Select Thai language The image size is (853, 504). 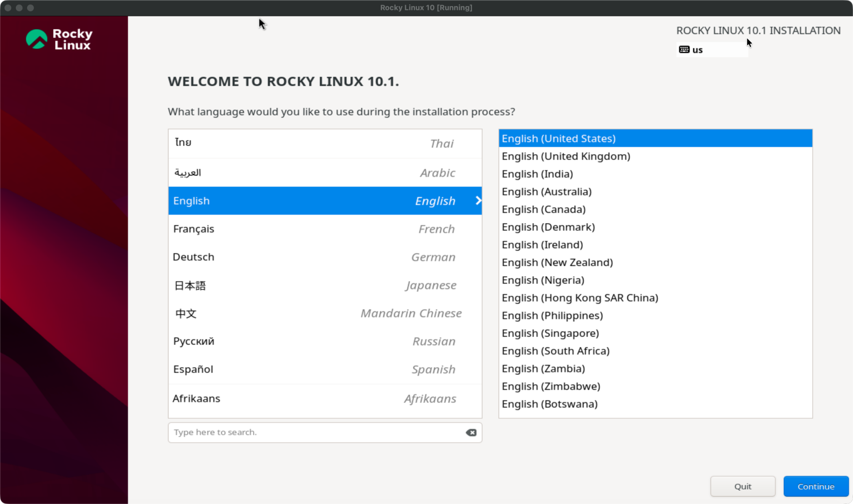pyautogui.click(x=325, y=143)
